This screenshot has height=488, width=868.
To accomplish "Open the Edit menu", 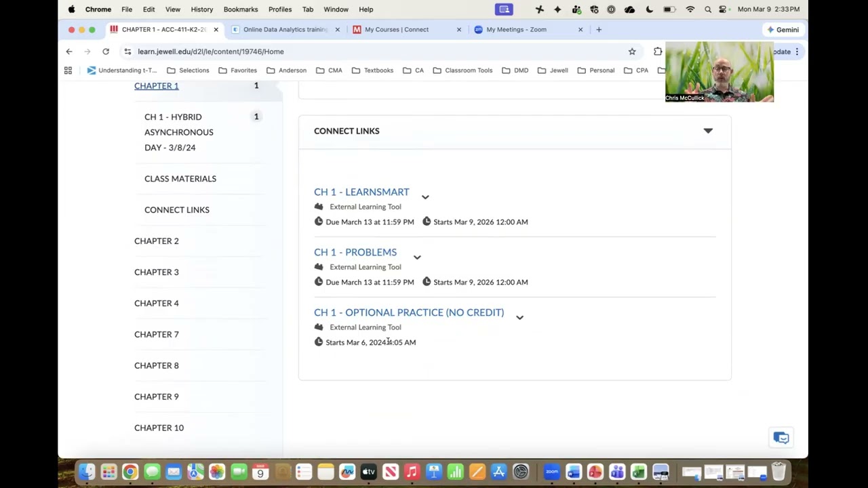I will pos(149,9).
